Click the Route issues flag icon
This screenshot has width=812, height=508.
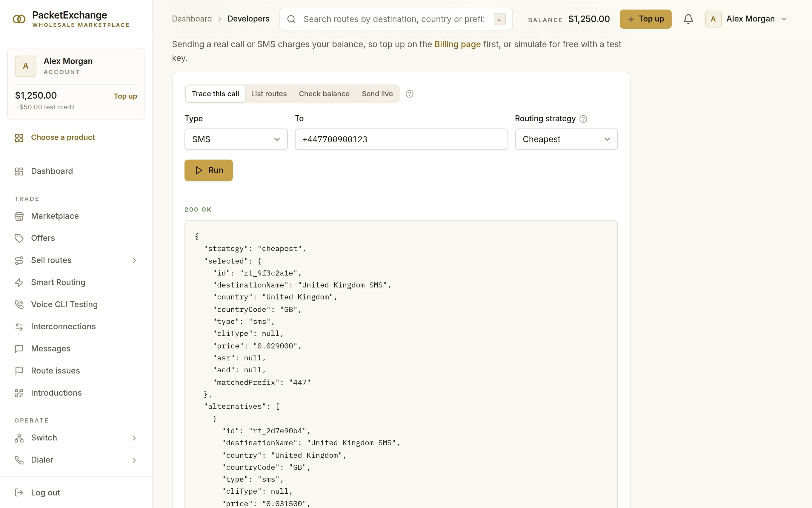[x=19, y=371]
